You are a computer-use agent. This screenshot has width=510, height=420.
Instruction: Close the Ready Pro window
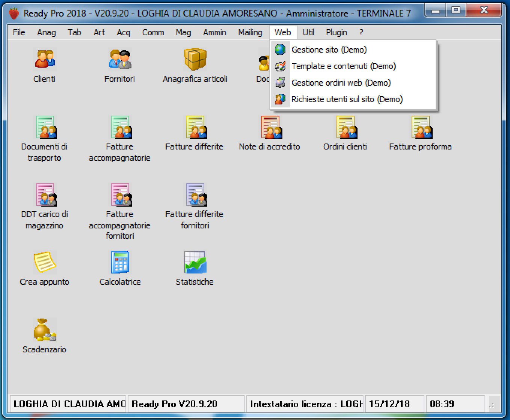[x=484, y=11]
